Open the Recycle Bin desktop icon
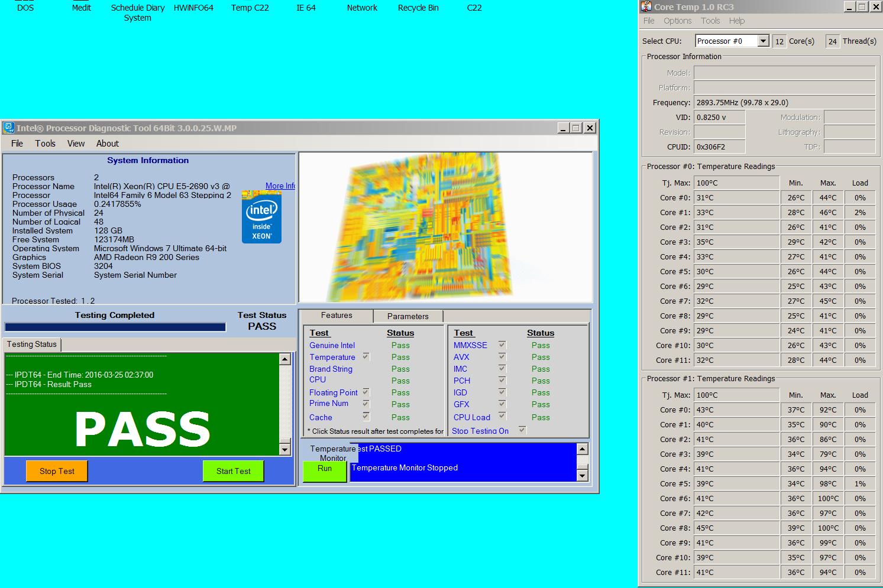This screenshot has width=883, height=588. (x=418, y=8)
